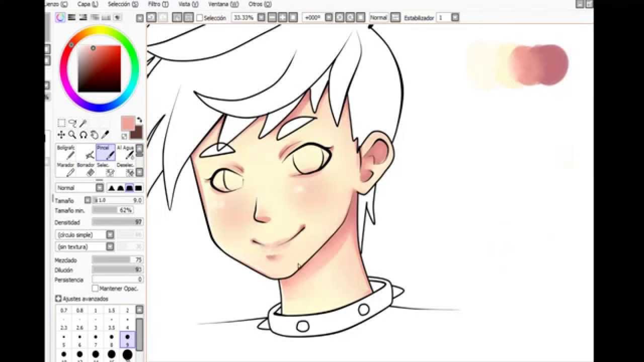Choose the Al Agua watercolor tool
This screenshot has height=362, width=644.
click(125, 153)
